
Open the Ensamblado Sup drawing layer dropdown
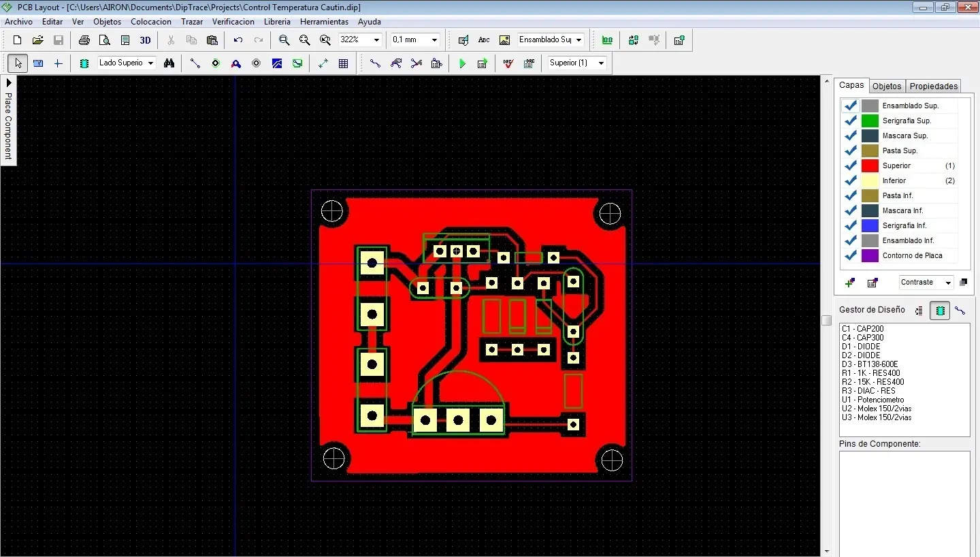tap(579, 40)
